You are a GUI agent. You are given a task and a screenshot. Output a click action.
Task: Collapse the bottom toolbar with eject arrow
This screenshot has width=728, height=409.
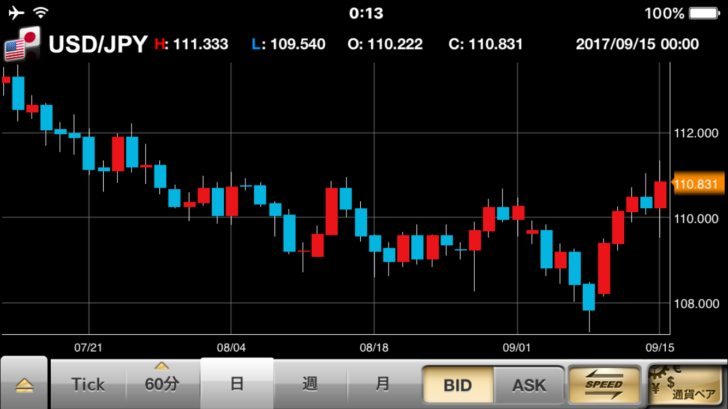click(x=24, y=385)
